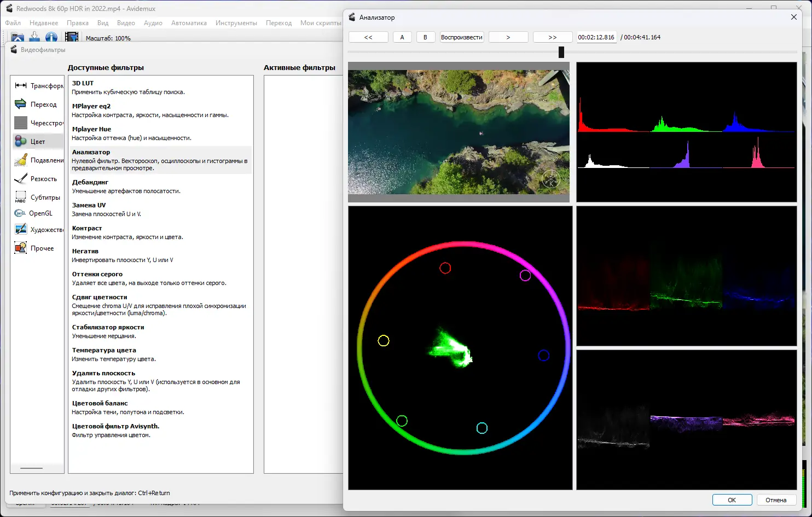Open the Подавление noise filters category
The height and width of the screenshot is (517, 812).
(21, 160)
